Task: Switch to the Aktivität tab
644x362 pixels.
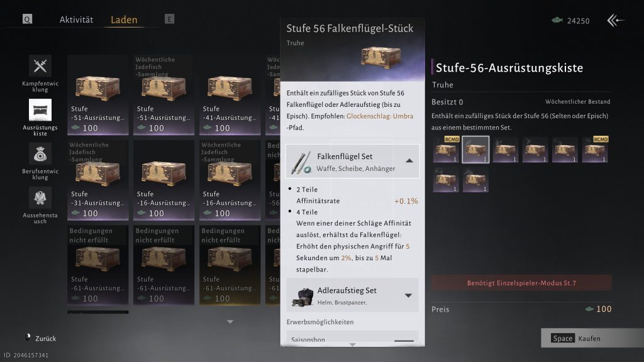Action: point(76,19)
